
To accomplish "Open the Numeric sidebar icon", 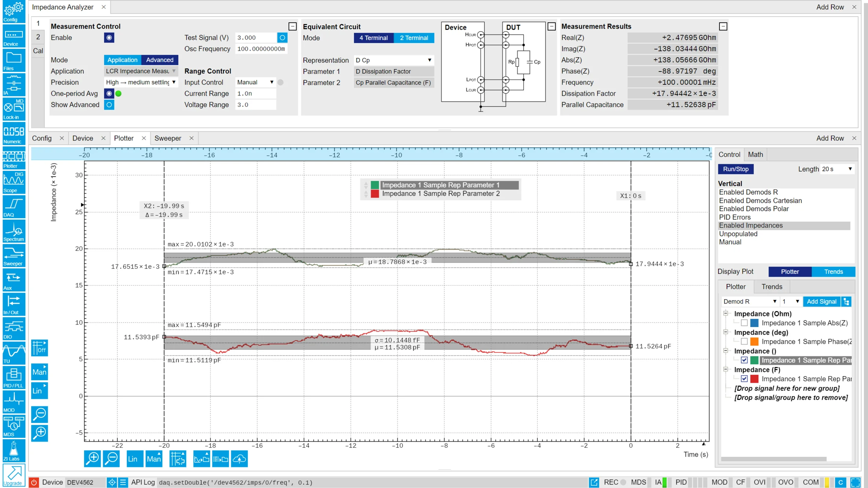I will point(14,133).
